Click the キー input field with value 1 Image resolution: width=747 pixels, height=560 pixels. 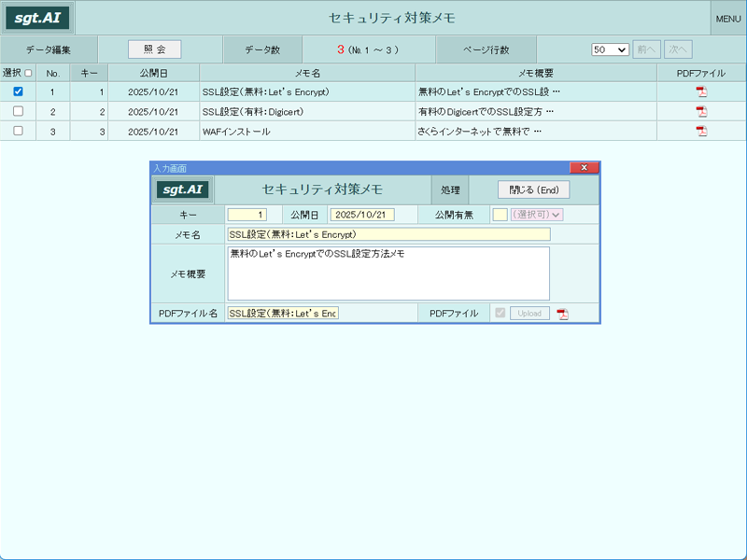click(x=247, y=215)
